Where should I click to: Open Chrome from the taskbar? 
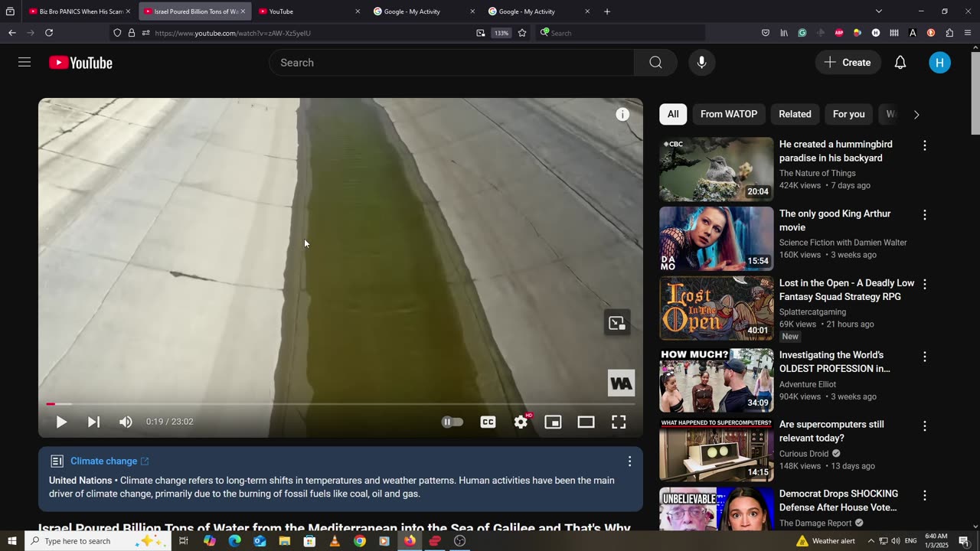pyautogui.click(x=359, y=541)
